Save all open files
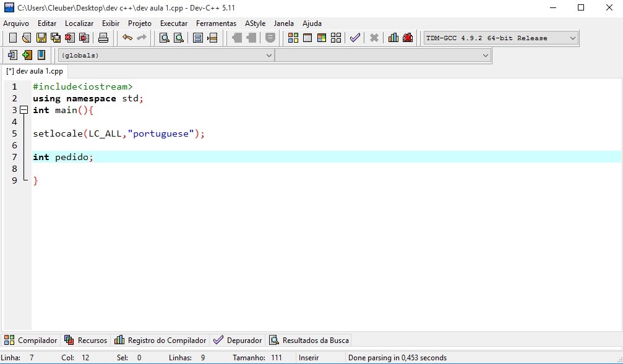The image size is (623, 364). point(54,37)
